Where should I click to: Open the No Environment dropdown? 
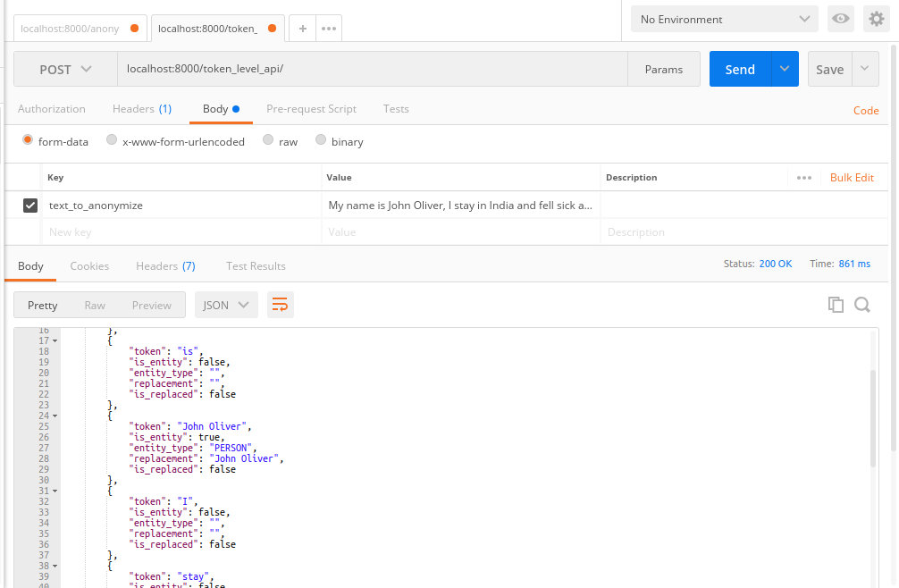tap(724, 19)
